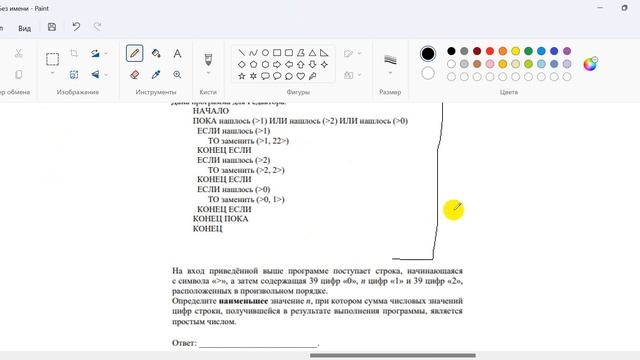Choose the red color swatch
The height and width of the screenshot is (360, 640).
click(x=490, y=51)
